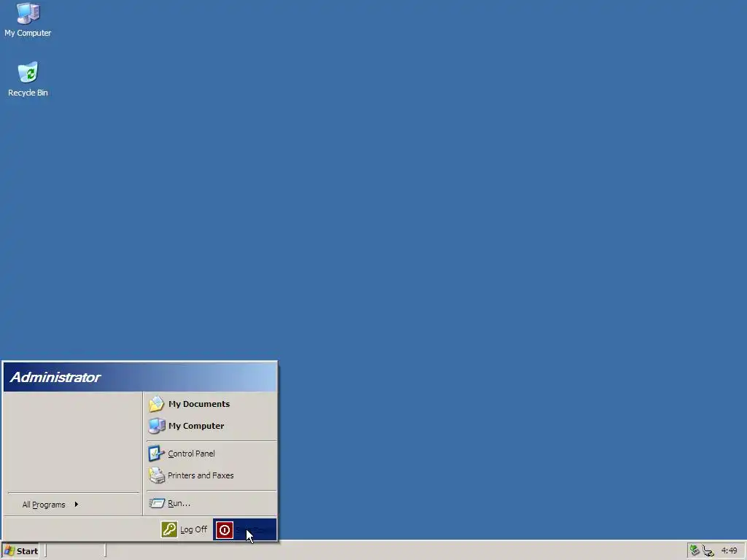Click the red Shut Down button
Viewport: 747px width, 560px height.
(244, 529)
